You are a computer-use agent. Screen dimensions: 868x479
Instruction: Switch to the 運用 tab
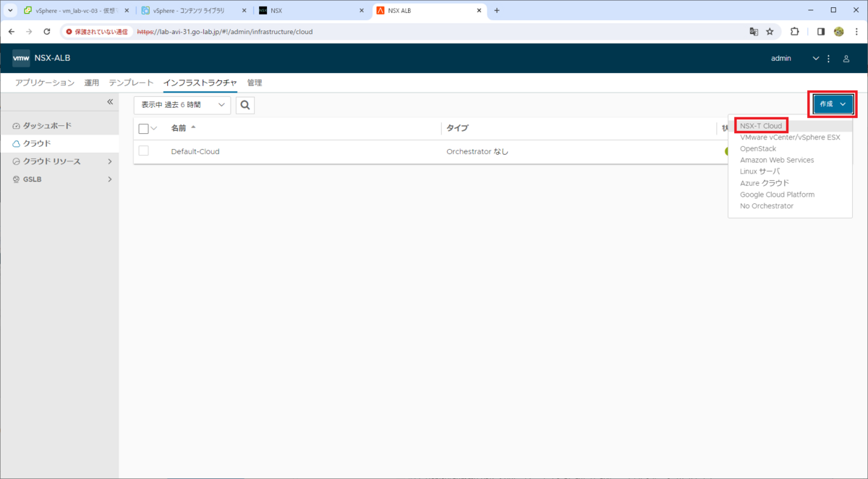click(x=92, y=82)
